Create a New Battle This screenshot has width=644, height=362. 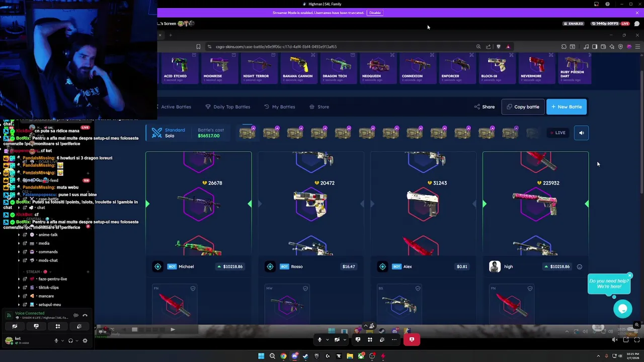(567, 107)
